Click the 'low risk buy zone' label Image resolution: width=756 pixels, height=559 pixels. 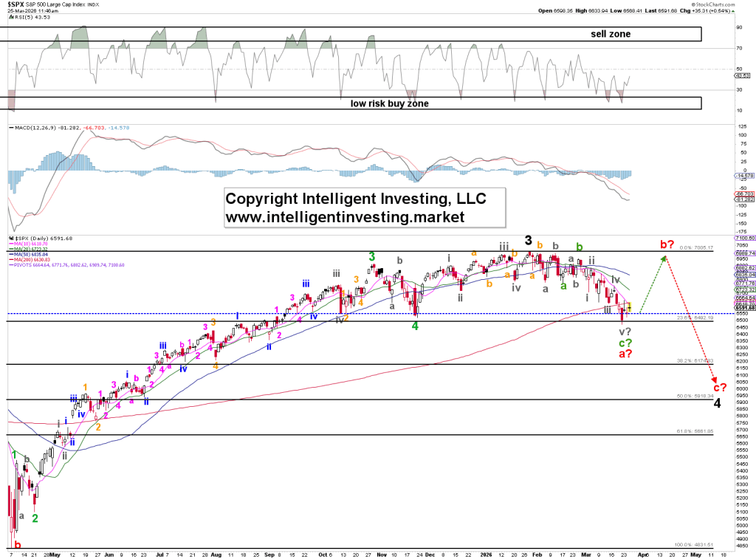(x=389, y=103)
